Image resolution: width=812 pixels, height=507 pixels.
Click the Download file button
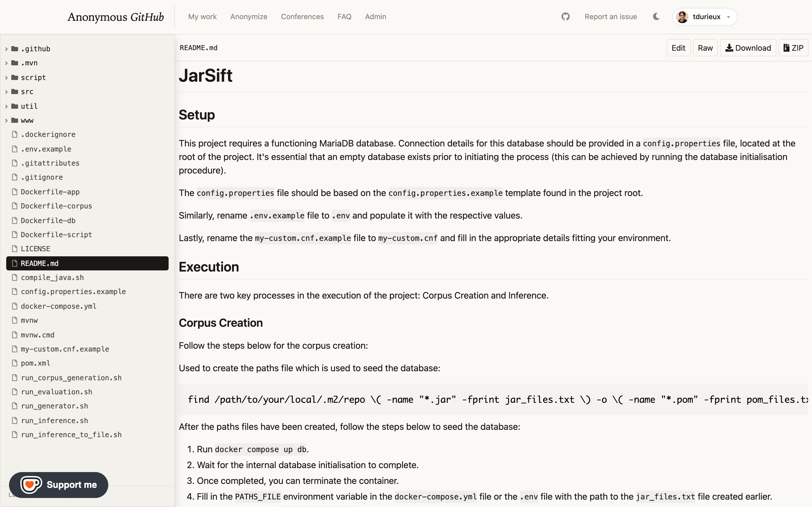point(748,48)
